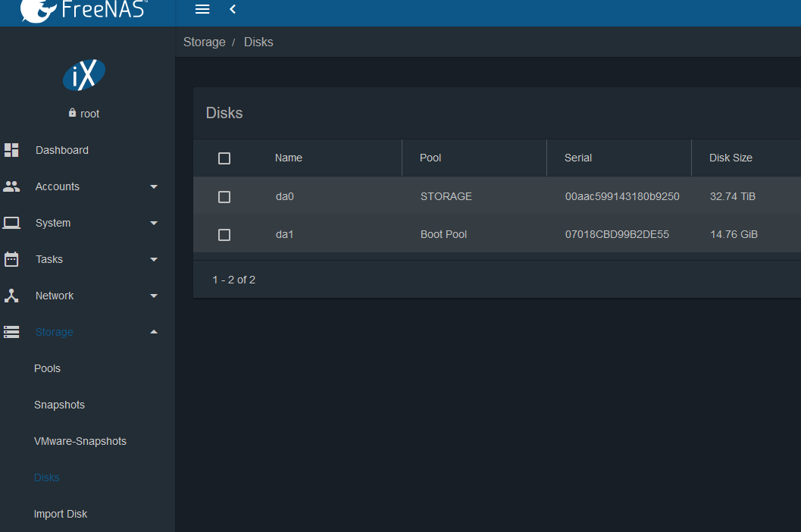This screenshot has height=532, width=801.
Task: Check the select-all disks checkbox
Action: click(224, 158)
